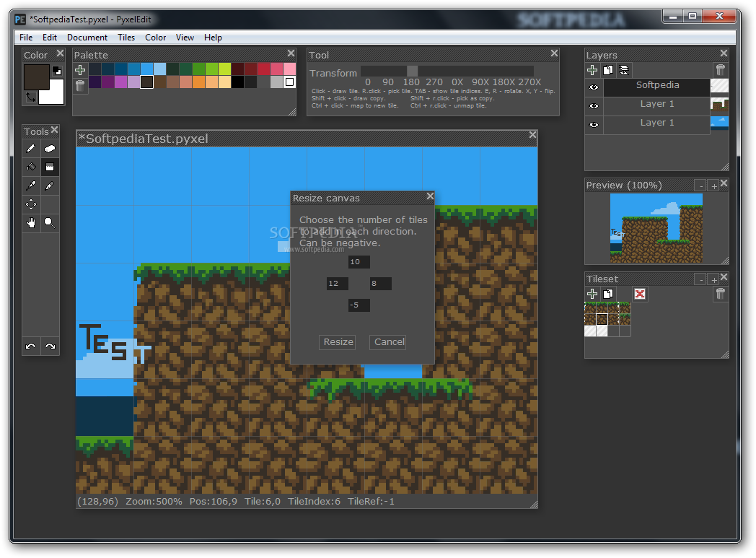Image resolution: width=756 pixels, height=558 pixels.
Task: Close the Tool panel
Action: (555, 53)
